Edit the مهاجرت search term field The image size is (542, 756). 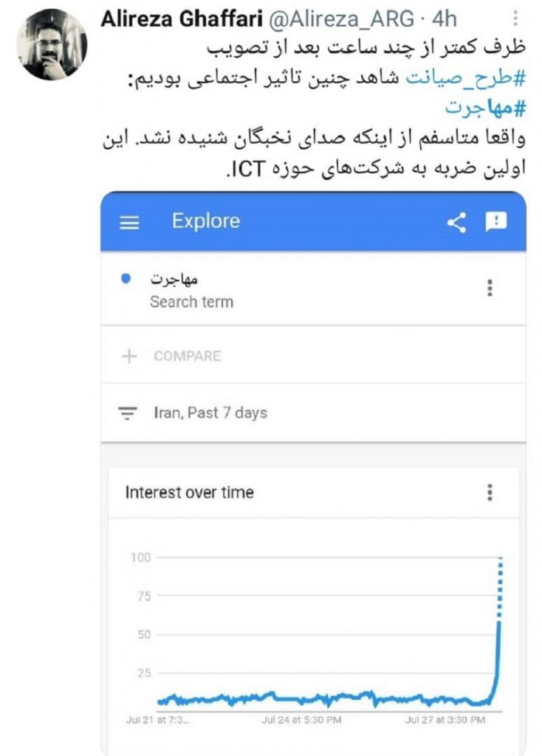[x=175, y=280]
